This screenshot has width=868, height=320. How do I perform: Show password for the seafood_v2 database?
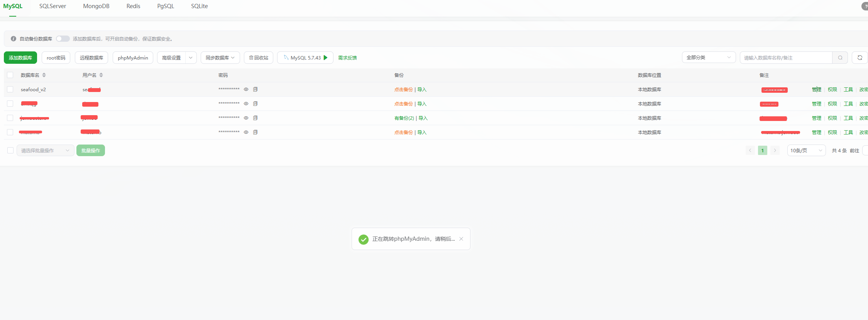pyautogui.click(x=246, y=89)
